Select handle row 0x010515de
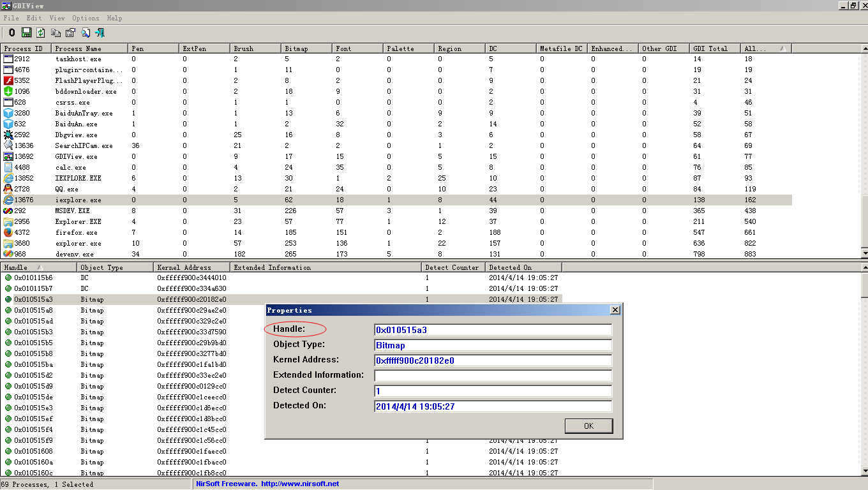 click(281, 397)
